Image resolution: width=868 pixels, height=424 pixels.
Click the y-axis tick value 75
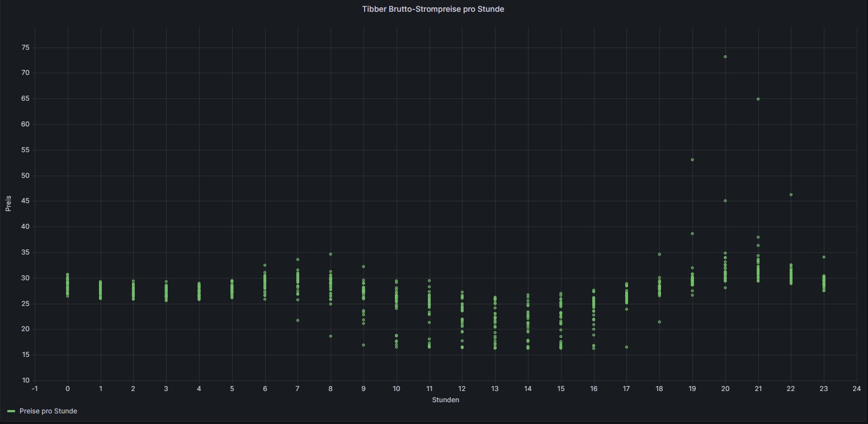point(25,48)
